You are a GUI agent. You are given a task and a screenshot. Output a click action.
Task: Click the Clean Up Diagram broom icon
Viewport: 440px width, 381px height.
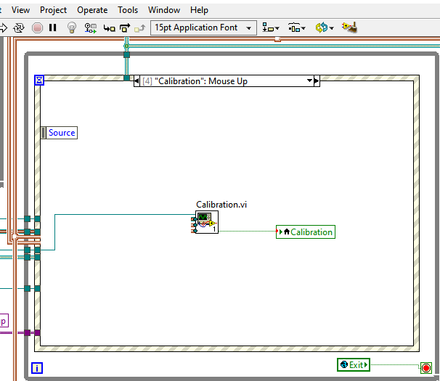click(349, 27)
